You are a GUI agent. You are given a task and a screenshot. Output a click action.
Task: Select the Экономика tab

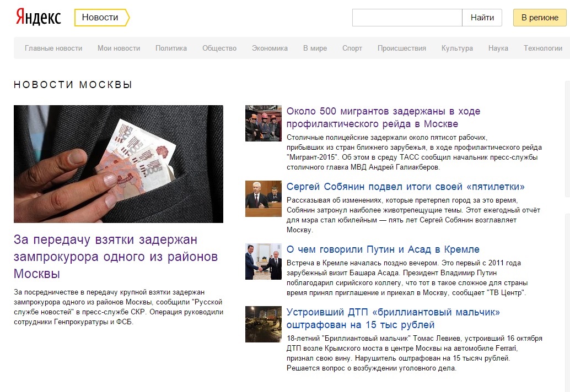270,48
